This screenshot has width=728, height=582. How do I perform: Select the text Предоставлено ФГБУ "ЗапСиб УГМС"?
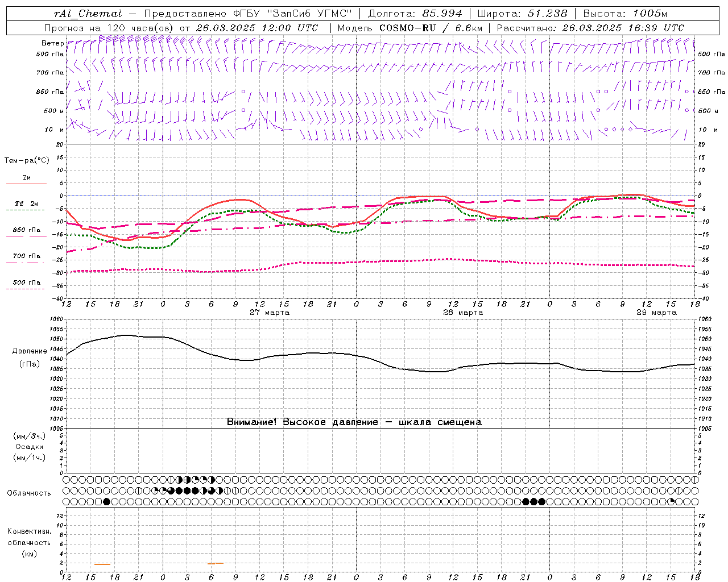tap(248, 14)
